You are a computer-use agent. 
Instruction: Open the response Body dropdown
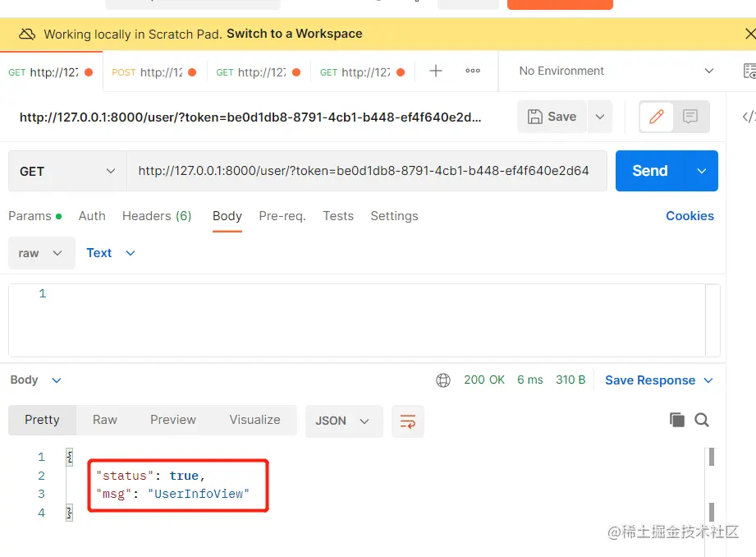(x=36, y=380)
